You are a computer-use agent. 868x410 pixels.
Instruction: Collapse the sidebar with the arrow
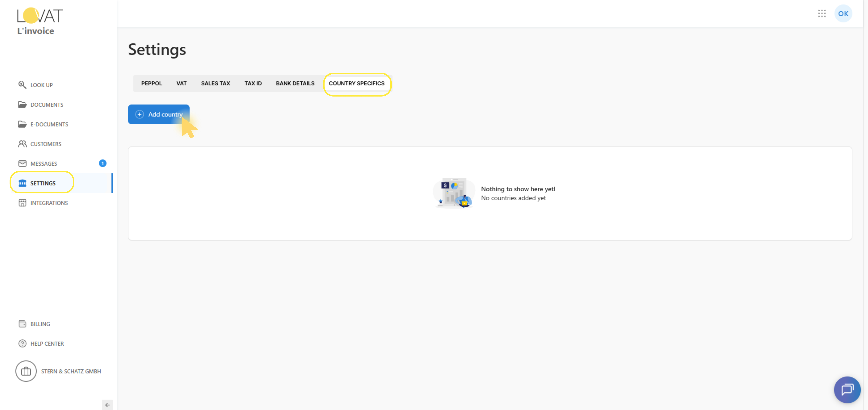pos(107,405)
